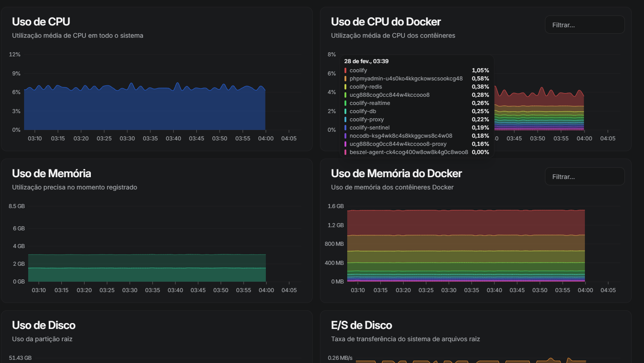This screenshot has height=363, width=644.
Task: Click the Filtrar field in Docker CPU panel
Action: [x=584, y=25]
